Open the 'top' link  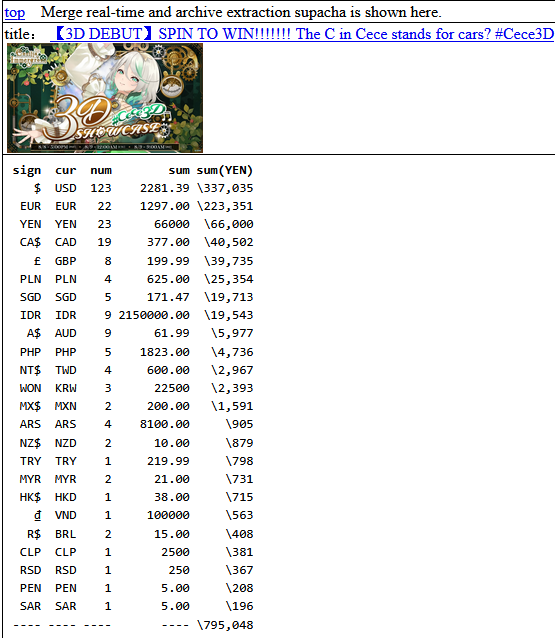click(15, 13)
